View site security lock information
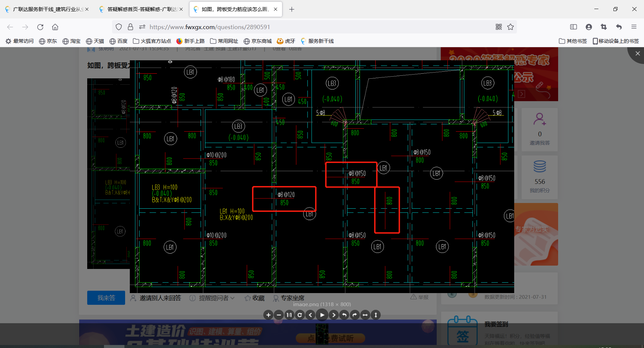This screenshot has width=644, height=348. [x=130, y=27]
